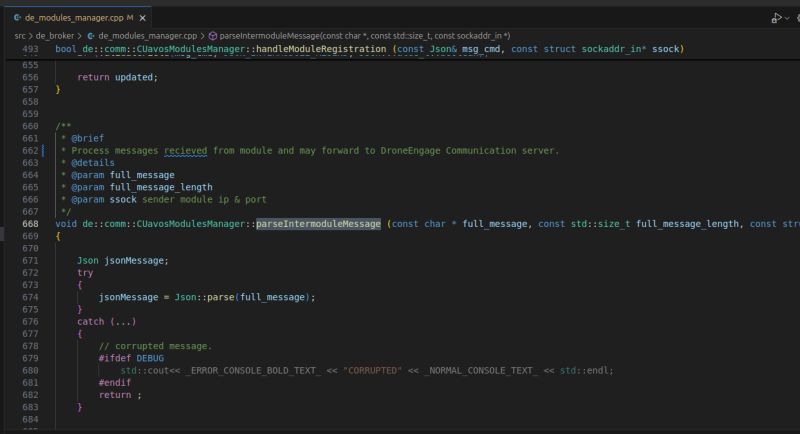Click the "return" keyword on line 682
Viewport: 800px width, 434px height.
click(115, 395)
